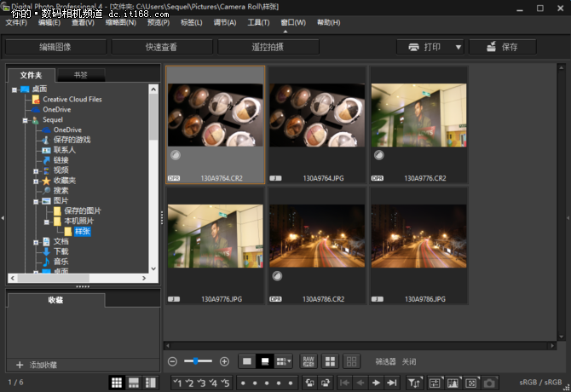Select the 文件夹 folder tab
Viewport: 571px width, 392px height.
pos(32,75)
